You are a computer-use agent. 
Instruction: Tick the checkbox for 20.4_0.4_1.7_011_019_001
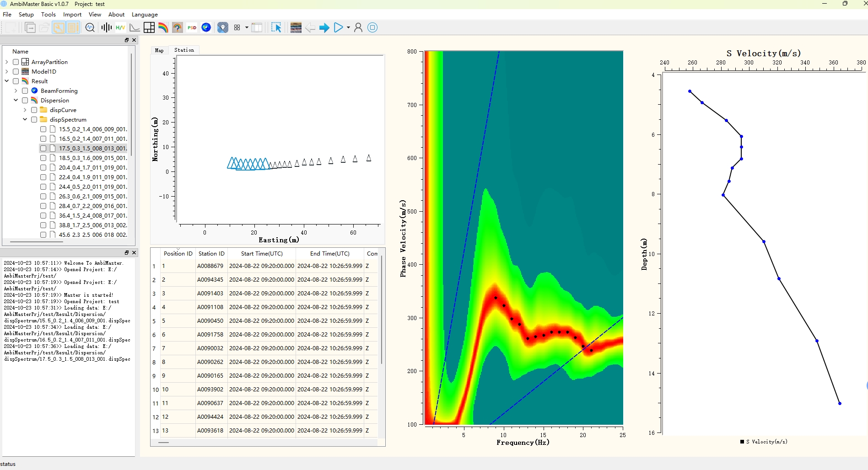point(43,167)
